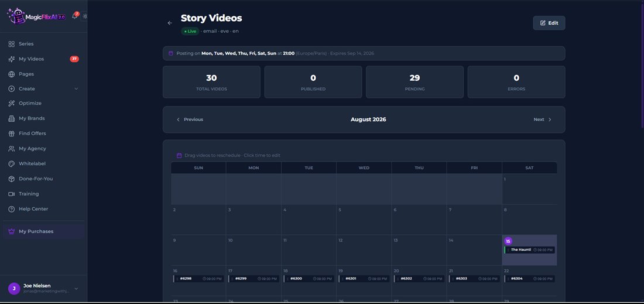The width and height of the screenshot is (644, 304).
Task: Click the My Videos sparkle icon
Action: pos(12,59)
